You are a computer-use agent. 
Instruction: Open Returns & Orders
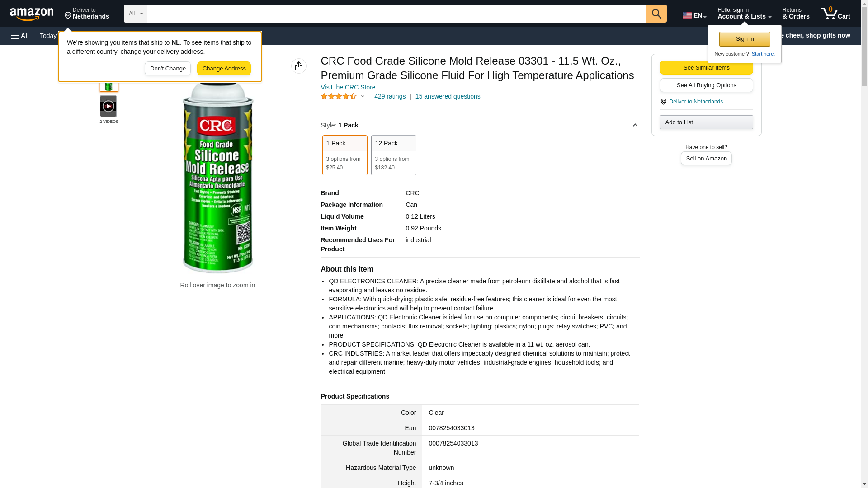click(796, 14)
